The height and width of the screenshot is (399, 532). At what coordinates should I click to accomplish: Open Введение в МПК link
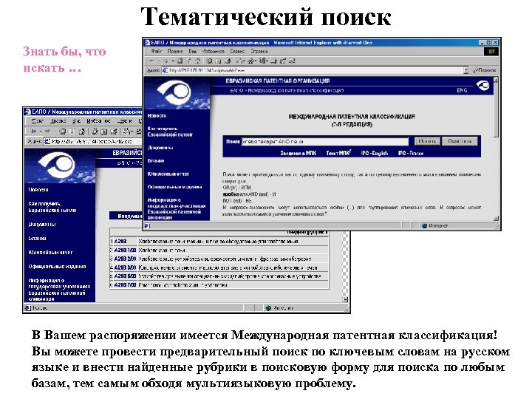coord(299,154)
